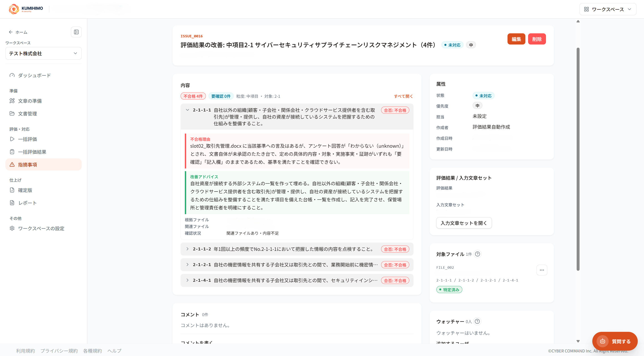Open 各種規約 footer link
The height and width of the screenshot is (356, 644).
coord(92,351)
